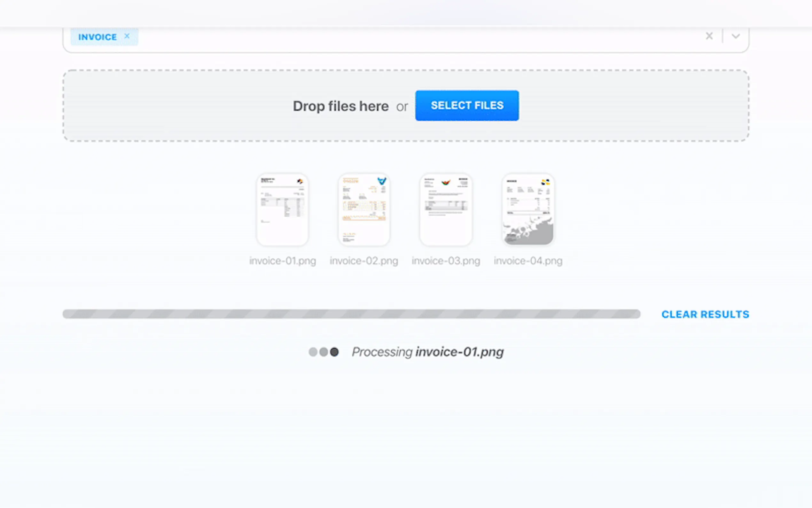
Task: Remove the INVOICE tag with its x icon
Action: [x=127, y=36]
